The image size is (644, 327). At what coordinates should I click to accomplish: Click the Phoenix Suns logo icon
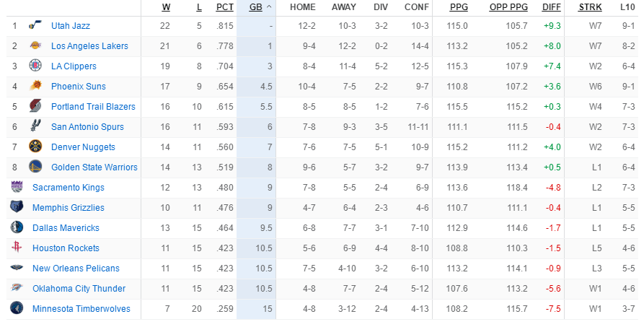coord(35,87)
